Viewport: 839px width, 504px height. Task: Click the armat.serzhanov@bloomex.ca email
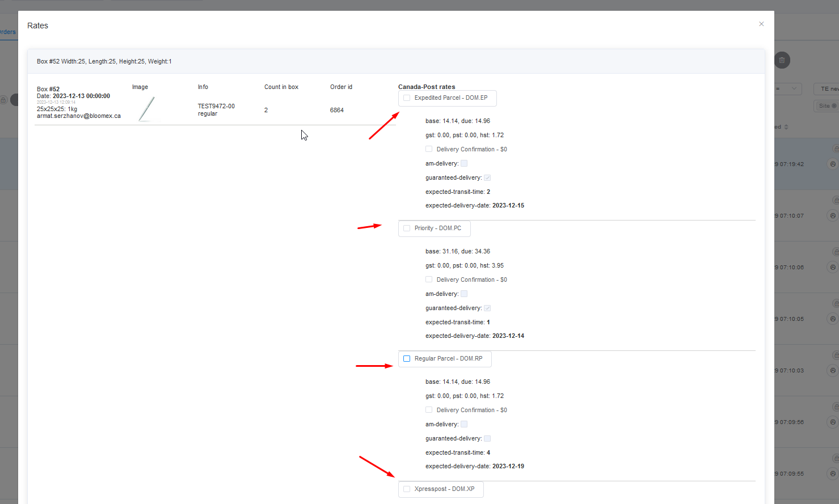(79, 116)
